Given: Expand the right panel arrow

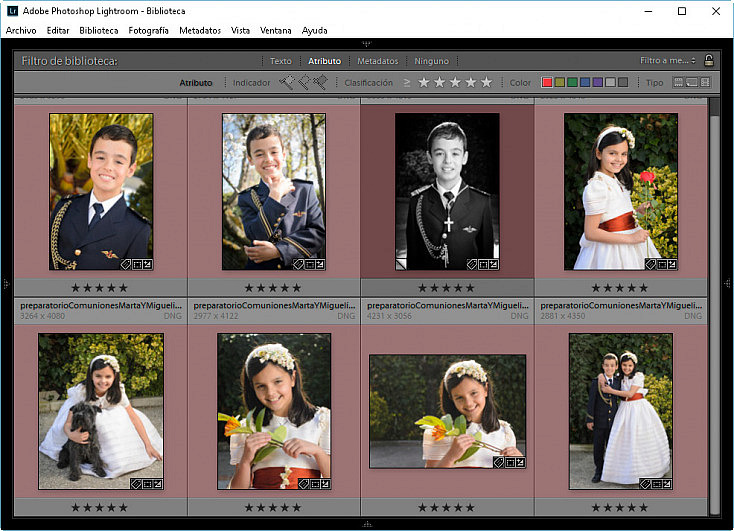Looking at the screenshot, I should pos(727,283).
